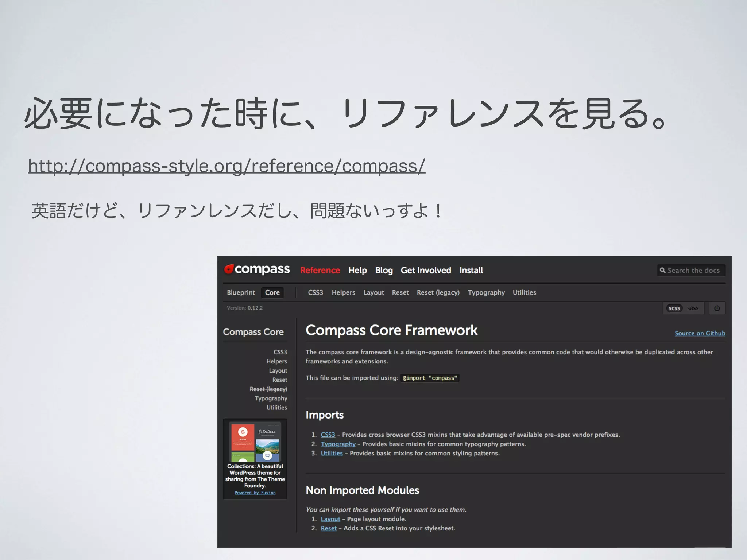Open Helpers in the sub-navigation bar
Screen dimensions: 747x560
tap(343, 292)
